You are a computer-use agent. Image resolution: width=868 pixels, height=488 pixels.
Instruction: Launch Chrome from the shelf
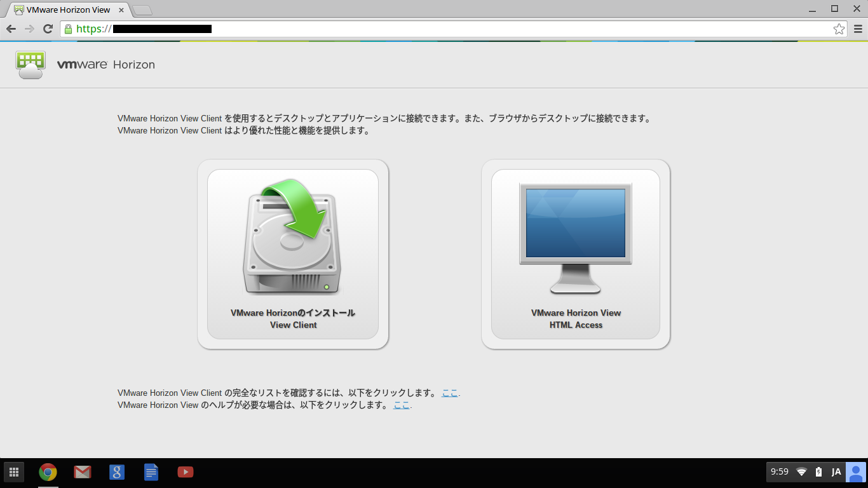pos(48,472)
